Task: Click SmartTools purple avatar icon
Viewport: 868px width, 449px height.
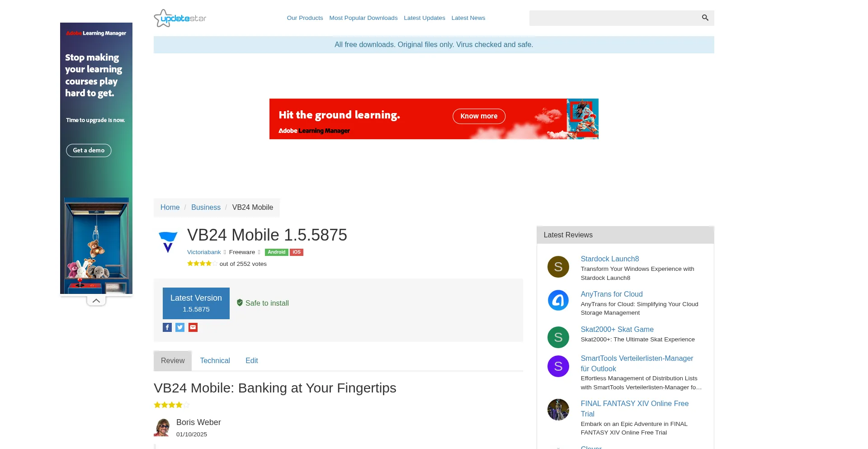Action: [x=558, y=366]
